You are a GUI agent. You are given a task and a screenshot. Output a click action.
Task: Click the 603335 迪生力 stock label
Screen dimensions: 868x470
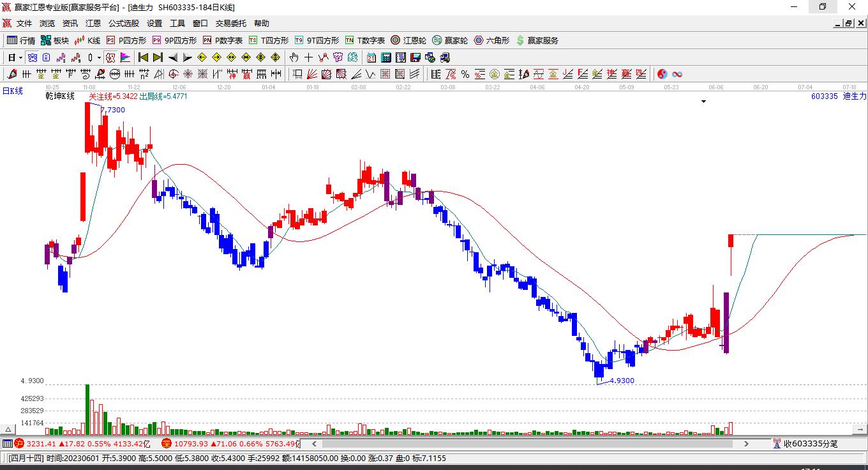(839, 96)
